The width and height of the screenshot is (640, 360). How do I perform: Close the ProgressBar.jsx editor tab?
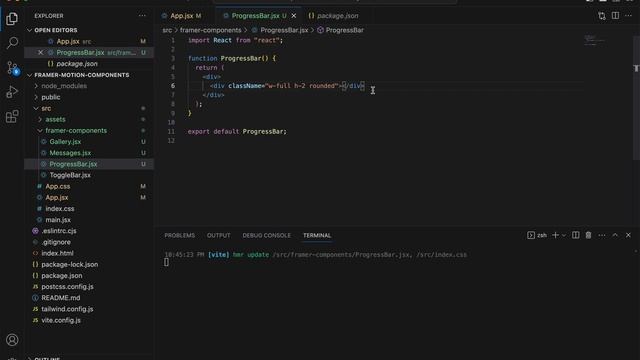click(294, 16)
